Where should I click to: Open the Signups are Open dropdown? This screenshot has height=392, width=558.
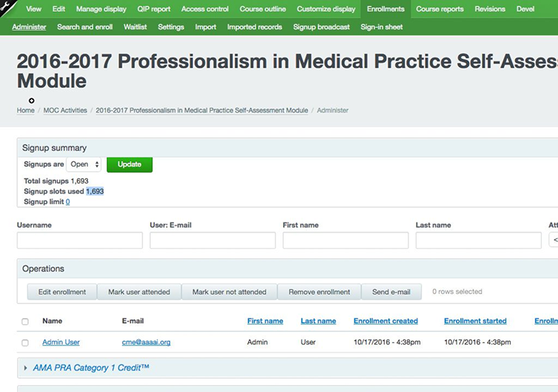pos(84,165)
